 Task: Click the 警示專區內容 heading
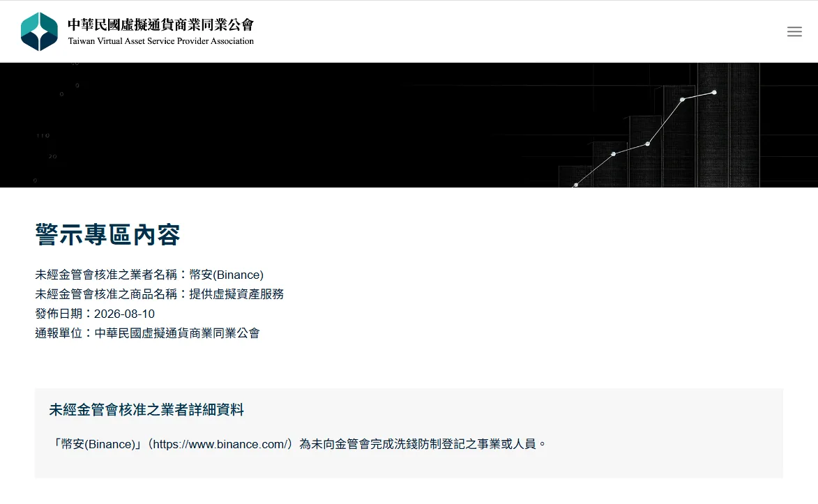click(107, 235)
